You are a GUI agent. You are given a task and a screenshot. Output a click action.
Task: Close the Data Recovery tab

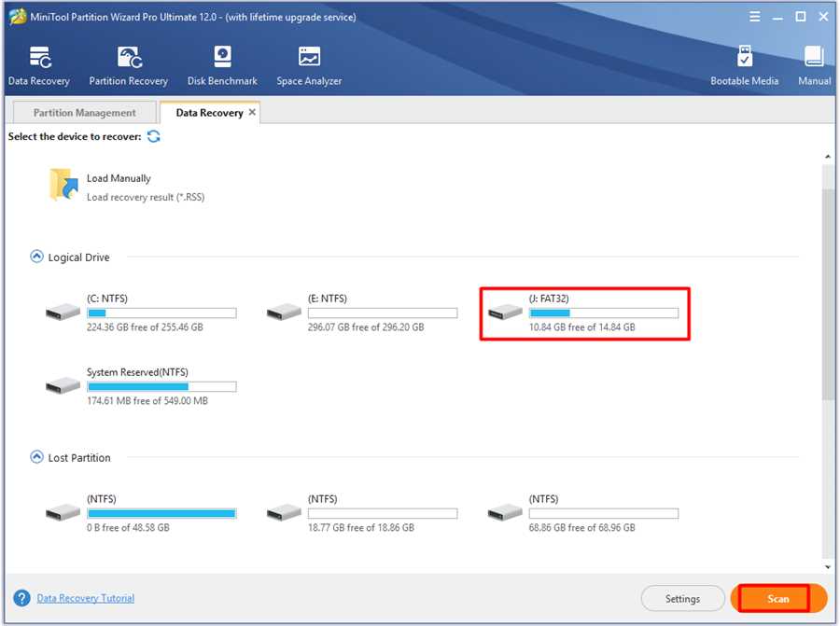252,112
